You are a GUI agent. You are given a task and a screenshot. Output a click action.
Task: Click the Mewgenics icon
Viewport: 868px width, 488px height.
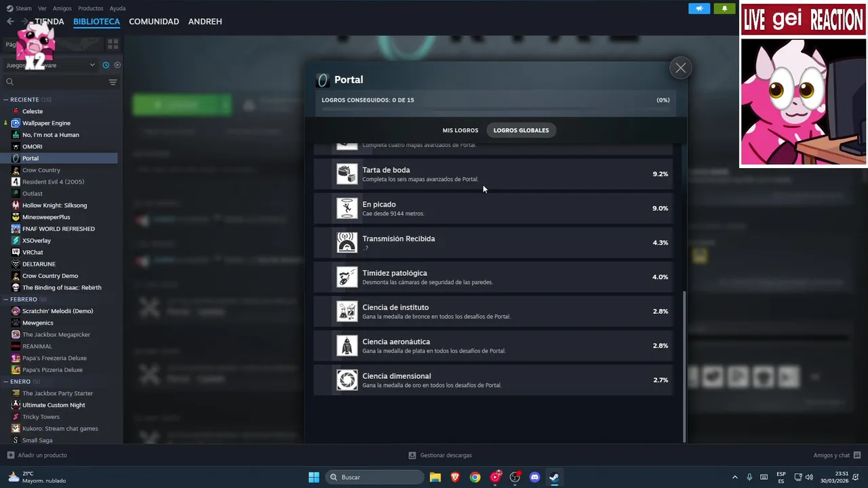click(x=16, y=323)
